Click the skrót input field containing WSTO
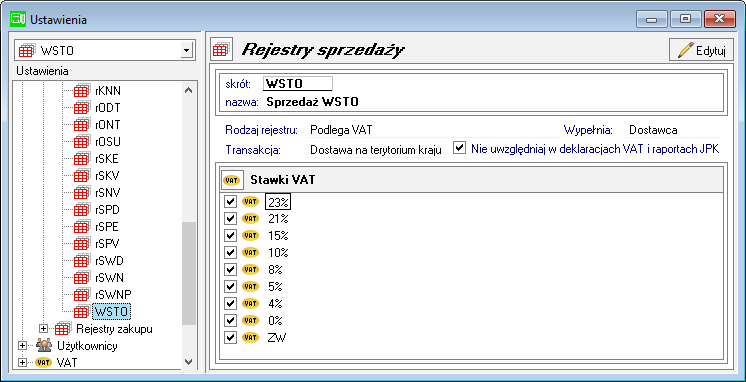Screen dimensions: 746x382 [298, 84]
